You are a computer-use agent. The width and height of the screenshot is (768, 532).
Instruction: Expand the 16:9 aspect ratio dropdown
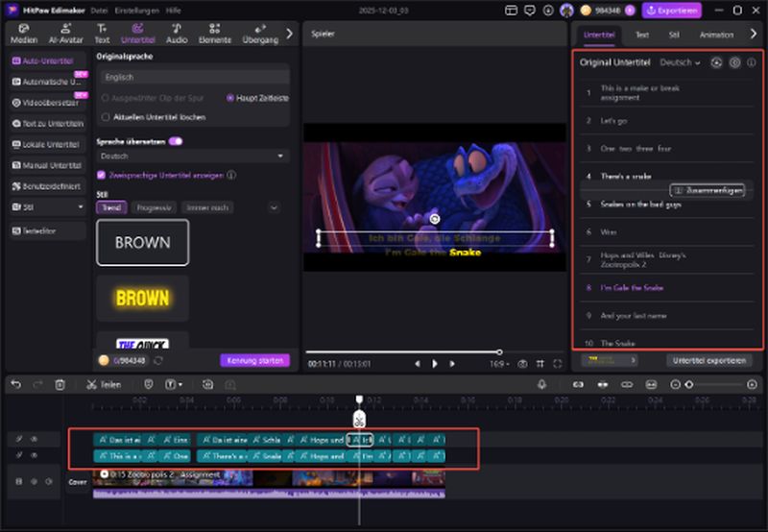pyautogui.click(x=496, y=364)
